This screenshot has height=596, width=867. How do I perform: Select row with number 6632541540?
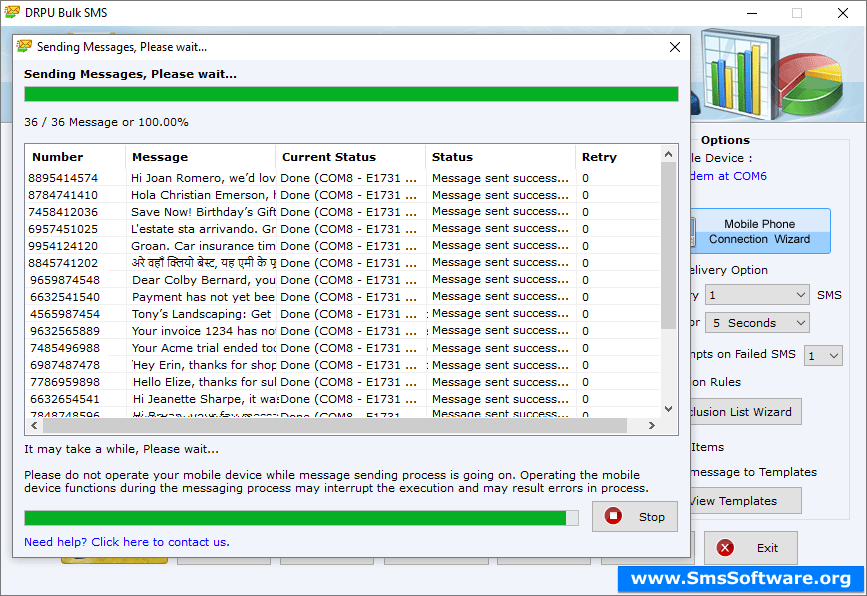click(x=343, y=297)
